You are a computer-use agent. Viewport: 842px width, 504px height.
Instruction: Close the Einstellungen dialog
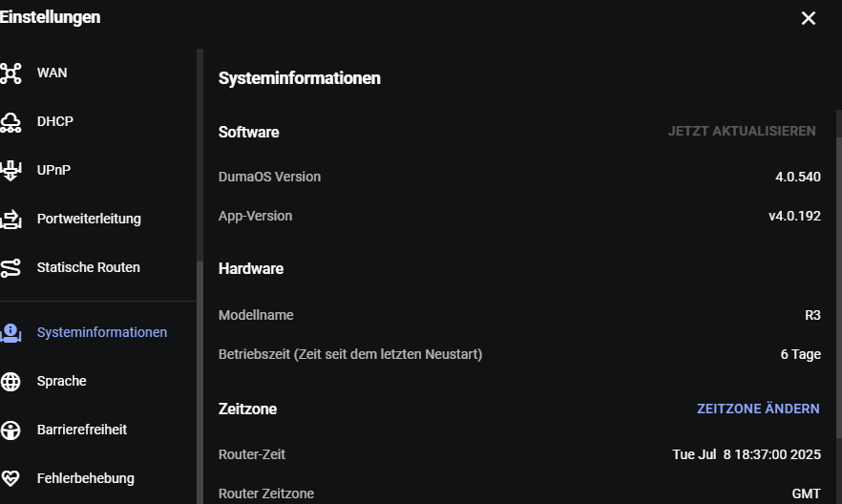click(x=809, y=18)
